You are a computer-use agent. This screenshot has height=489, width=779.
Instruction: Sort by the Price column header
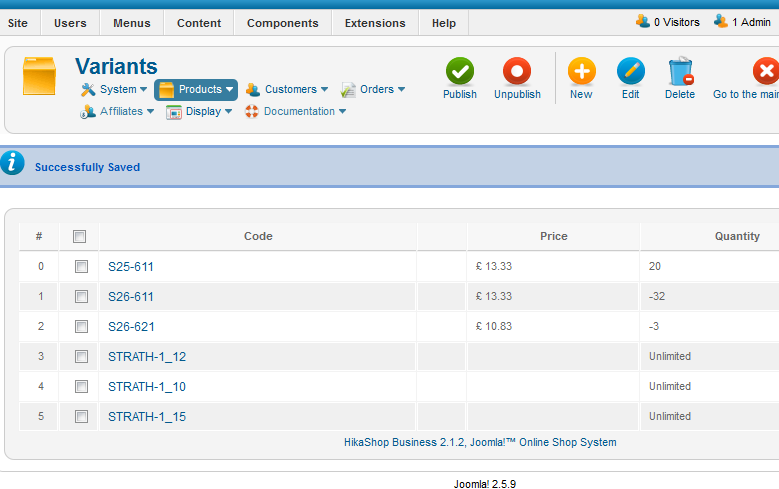(x=553, y=236)
